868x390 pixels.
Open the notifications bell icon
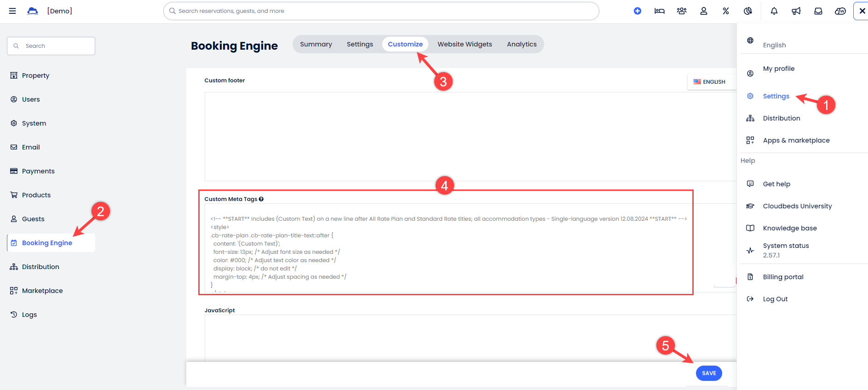click(x=774, y=11)
